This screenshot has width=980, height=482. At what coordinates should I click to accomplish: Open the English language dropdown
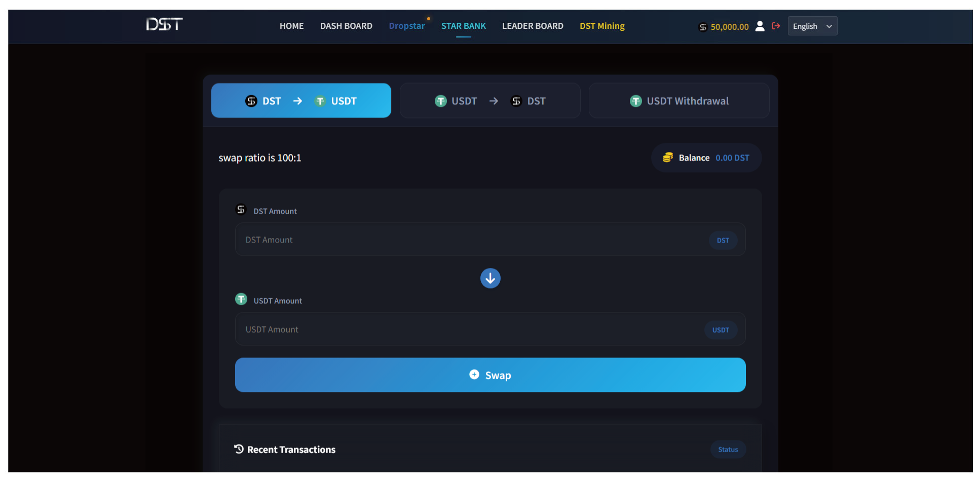[x=812, y=26]
